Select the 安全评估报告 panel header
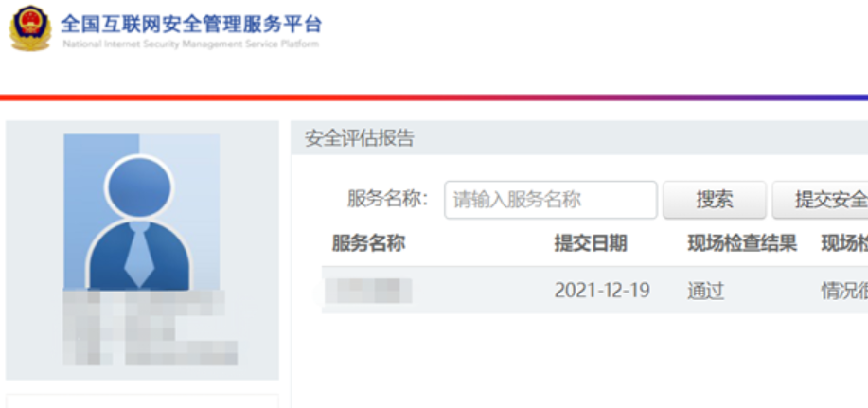 [579, 138]
